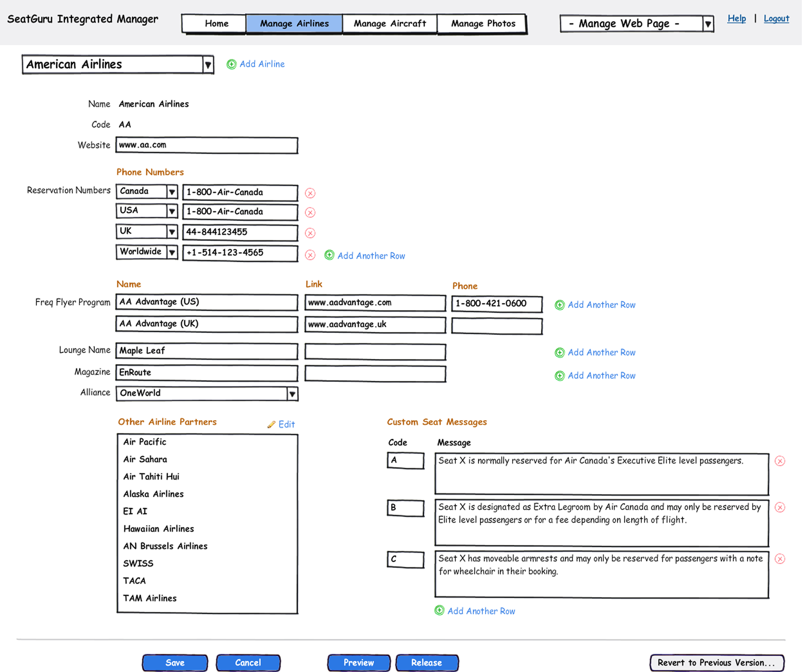Screen dimensions: 807x672
Task: Click the Website input field
Action: (207, 145)
